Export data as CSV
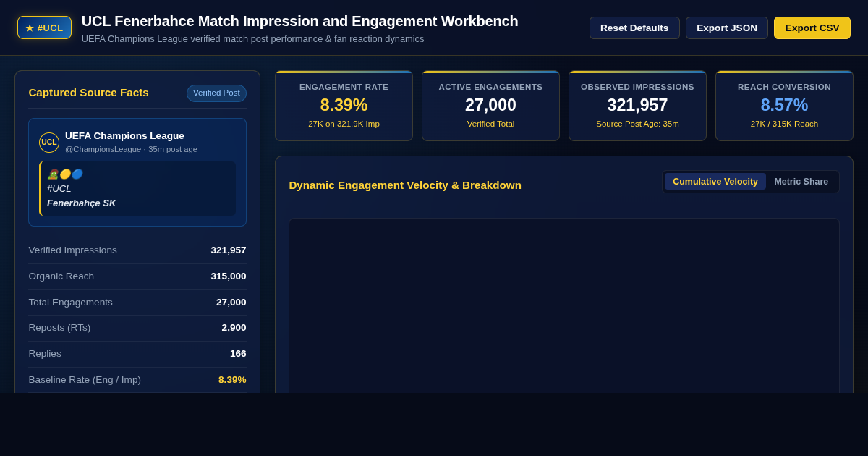The image size is (868, 456). pyautogui.click(x=812, y=28)
